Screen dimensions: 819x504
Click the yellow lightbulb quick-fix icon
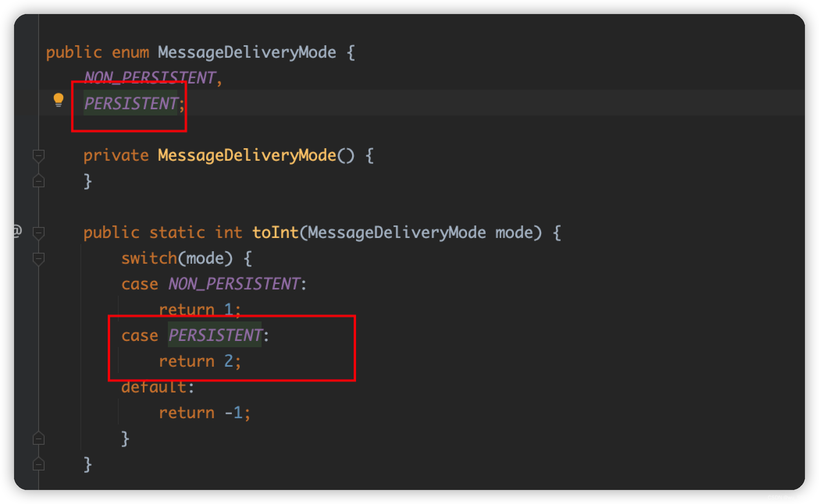[58, 99]
